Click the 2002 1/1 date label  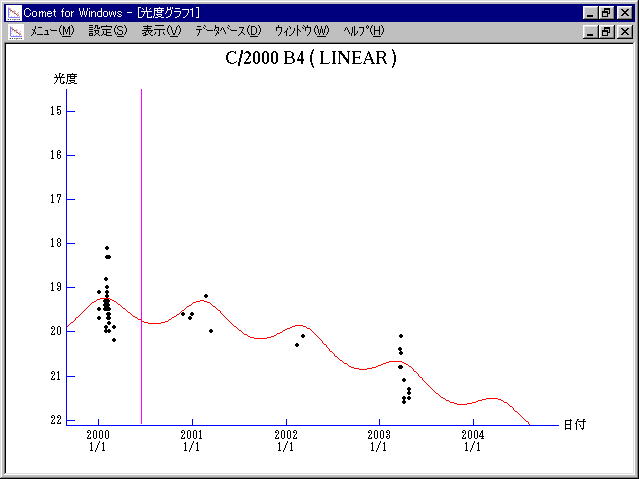(x=286, y=441)
